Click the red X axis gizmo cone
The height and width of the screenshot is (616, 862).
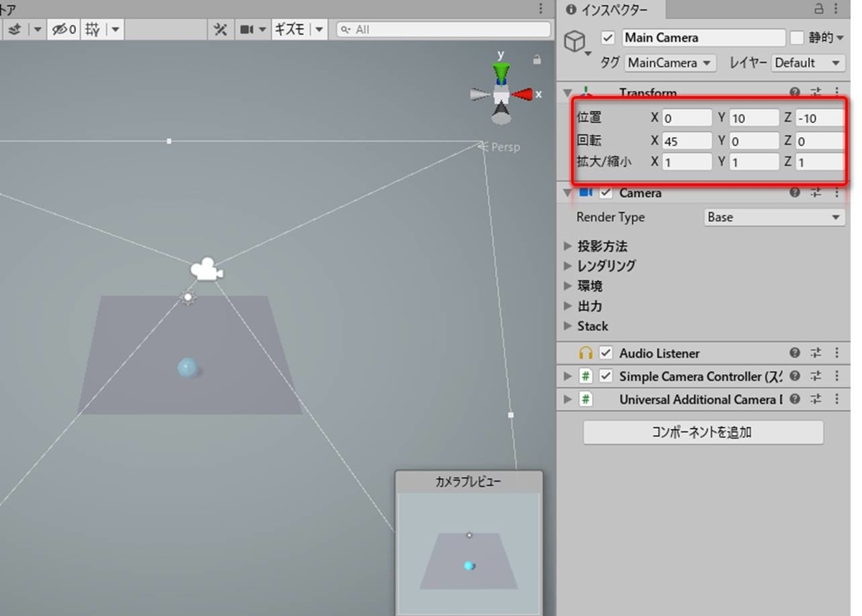pyautogui.click(x=522, y=94)
